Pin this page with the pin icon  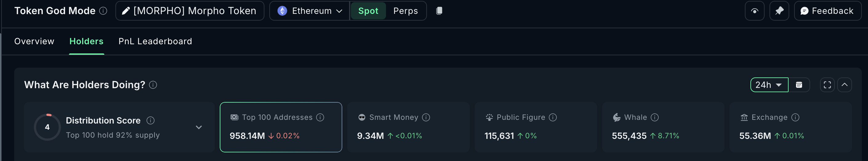[779, 11]
